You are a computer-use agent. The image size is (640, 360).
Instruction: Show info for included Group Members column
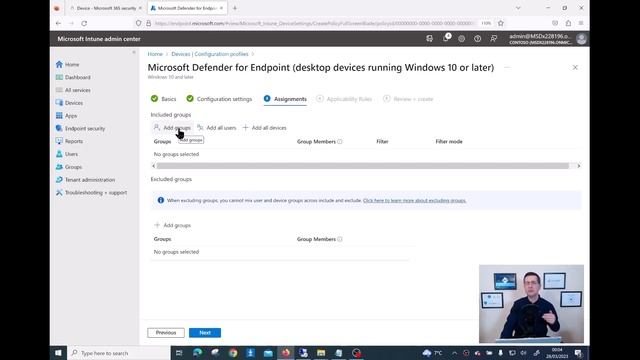tap(340, 142)
